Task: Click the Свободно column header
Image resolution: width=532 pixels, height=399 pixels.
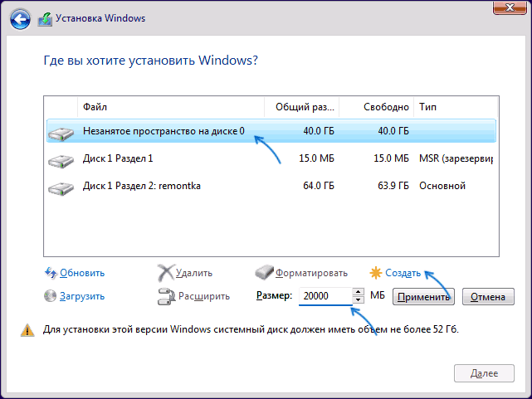Action: (x=376, y=107)
